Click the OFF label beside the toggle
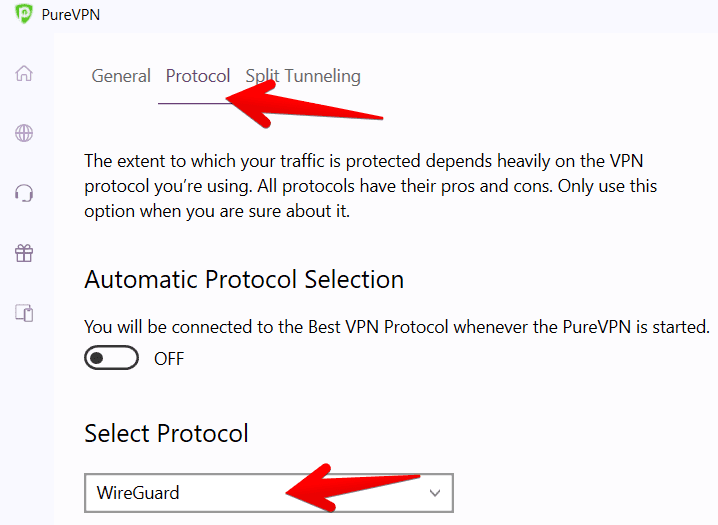This screenshot has height=525, width=718. tap(169, 359)
